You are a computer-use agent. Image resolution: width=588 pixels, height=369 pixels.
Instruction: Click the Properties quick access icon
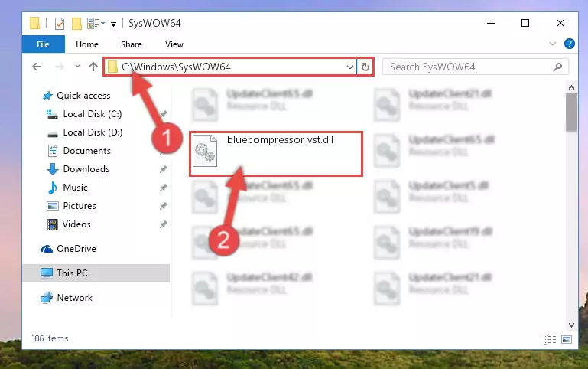click(59, 23)
